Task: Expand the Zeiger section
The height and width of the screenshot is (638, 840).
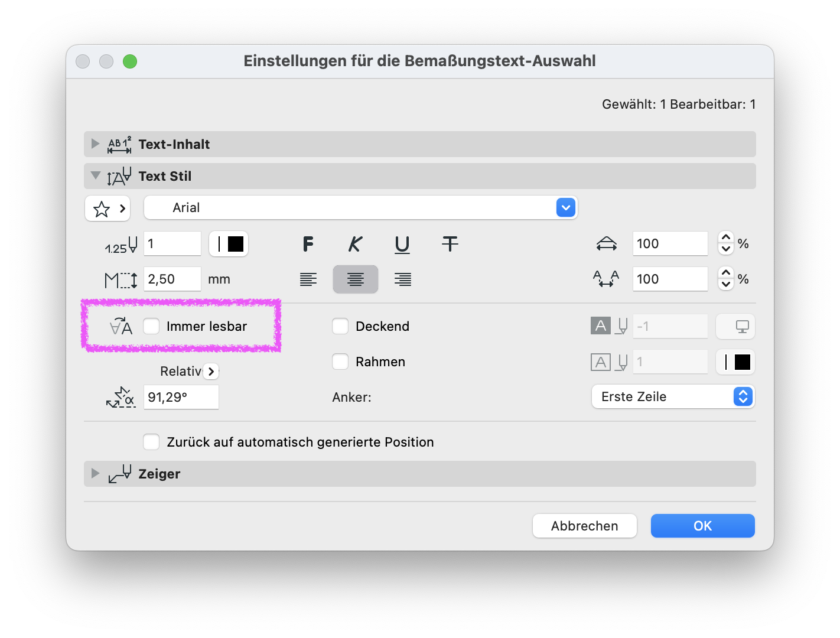Action: tap(95, 474)
